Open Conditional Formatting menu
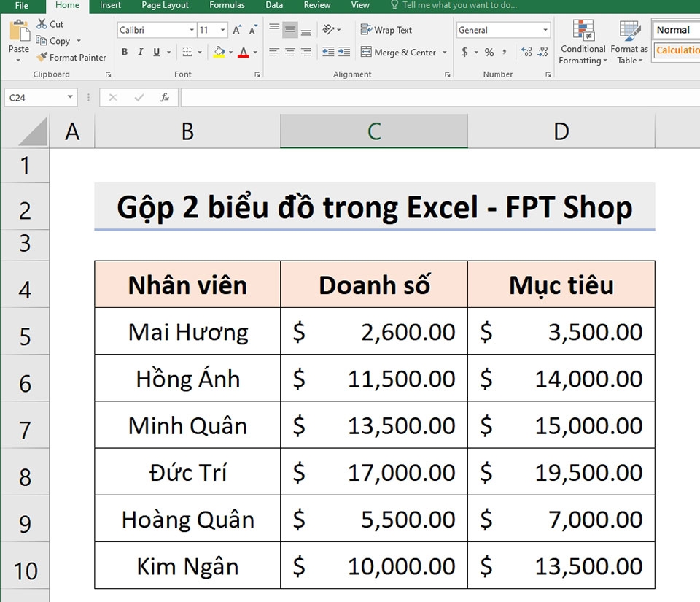Screen dimensions: 700x602 coord(583,42)
